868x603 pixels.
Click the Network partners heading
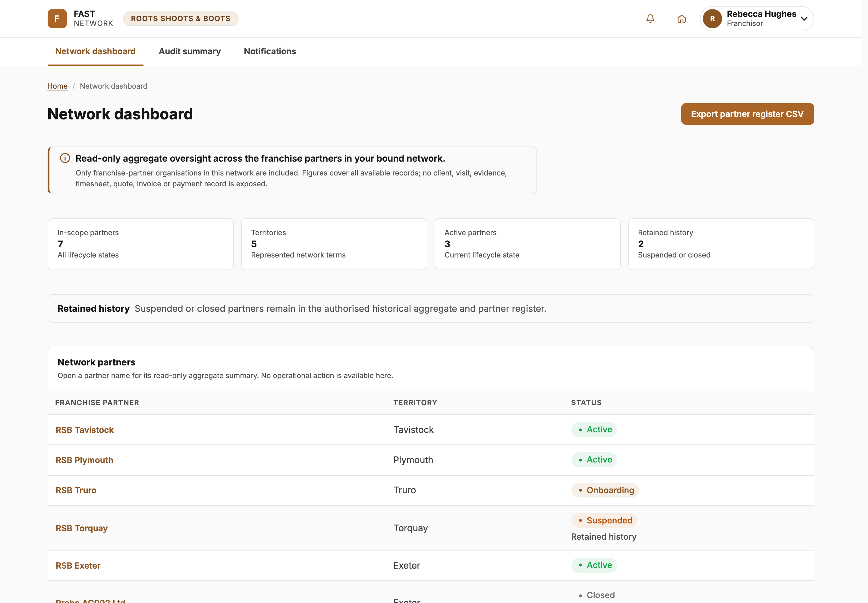[96, 362]
